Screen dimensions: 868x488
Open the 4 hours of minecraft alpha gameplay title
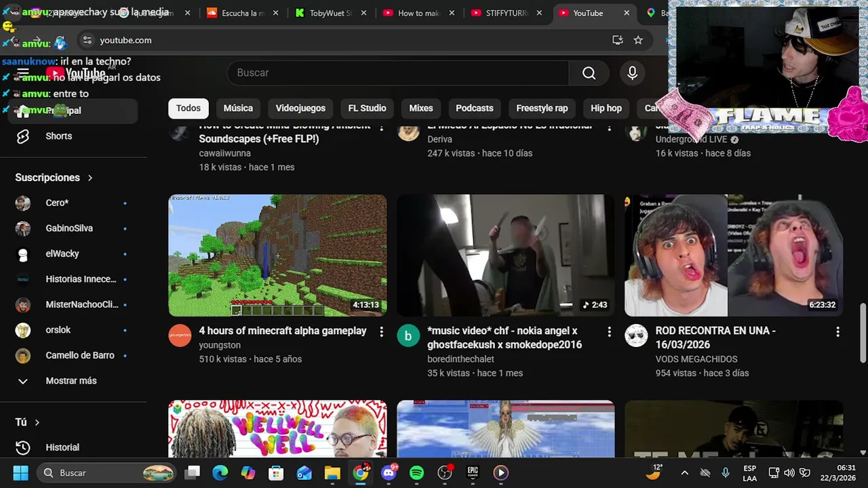283,331
